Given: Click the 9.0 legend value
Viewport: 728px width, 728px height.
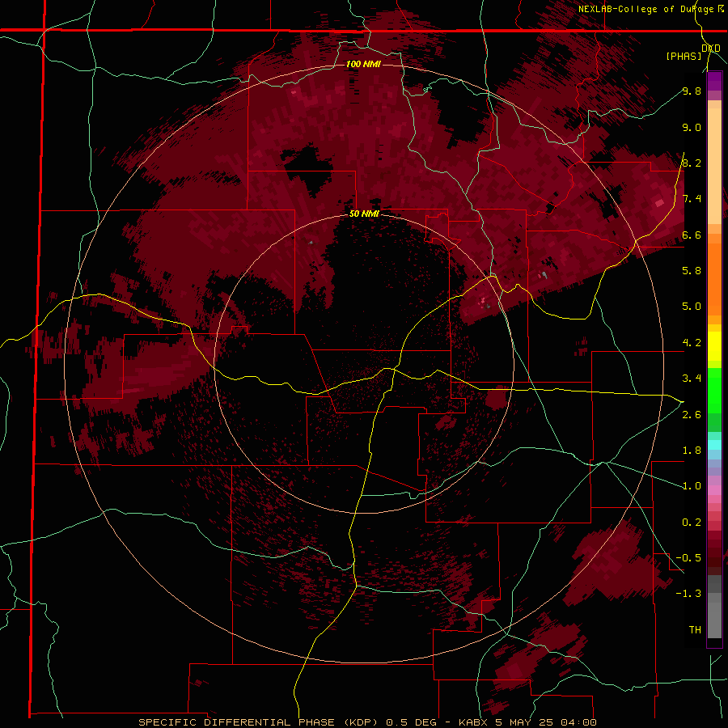Looking at the screenshot, I should click(x=692, y=127).
